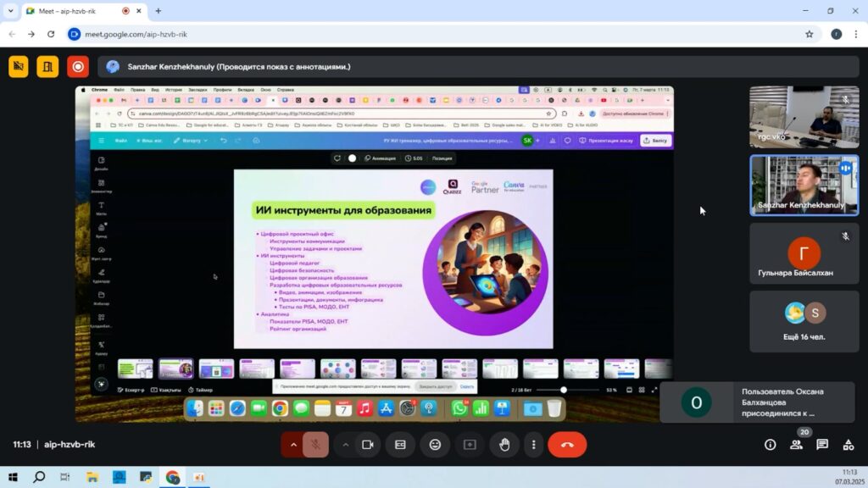Viewport: 868px width, 488px height.
Task: Click 'Правка' in the shared Mac menu bar
Action: [x=138, y=90]
